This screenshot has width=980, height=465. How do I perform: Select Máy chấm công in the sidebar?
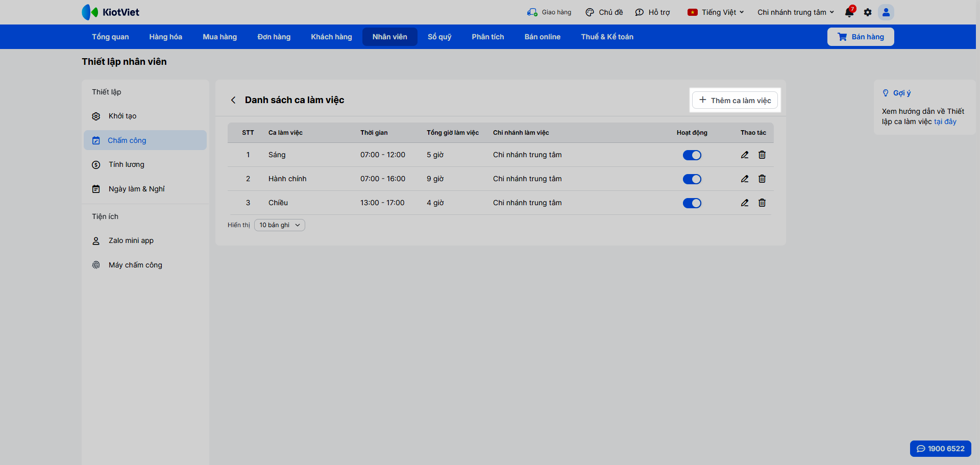coord(145,265)
